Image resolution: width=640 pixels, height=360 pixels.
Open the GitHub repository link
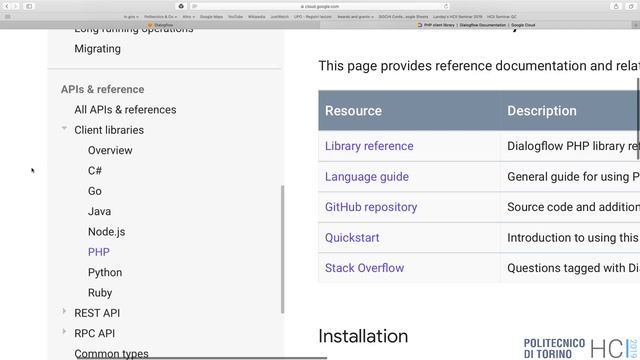point(371,207)
